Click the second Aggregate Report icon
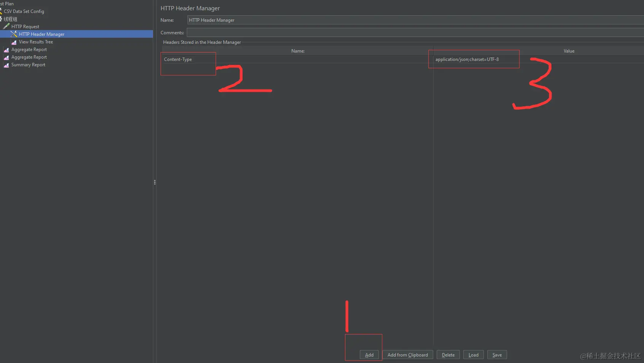 [6, 57]
